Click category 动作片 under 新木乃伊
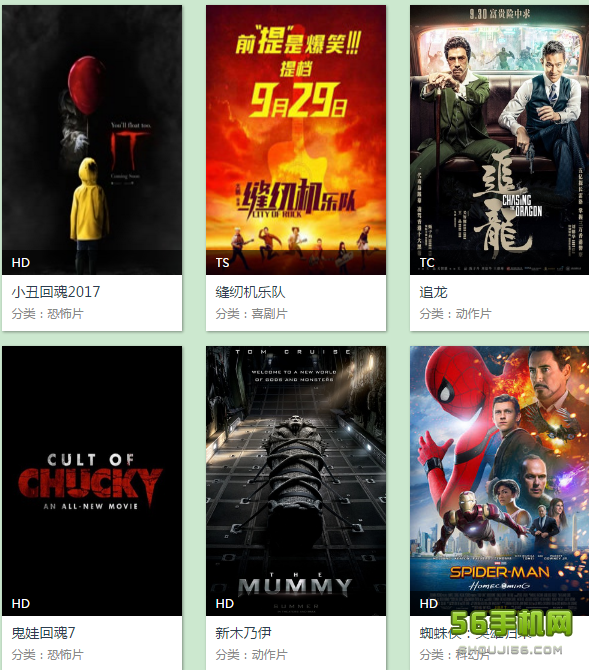Viewport: 589px width, 670px height. click(269, 655)
